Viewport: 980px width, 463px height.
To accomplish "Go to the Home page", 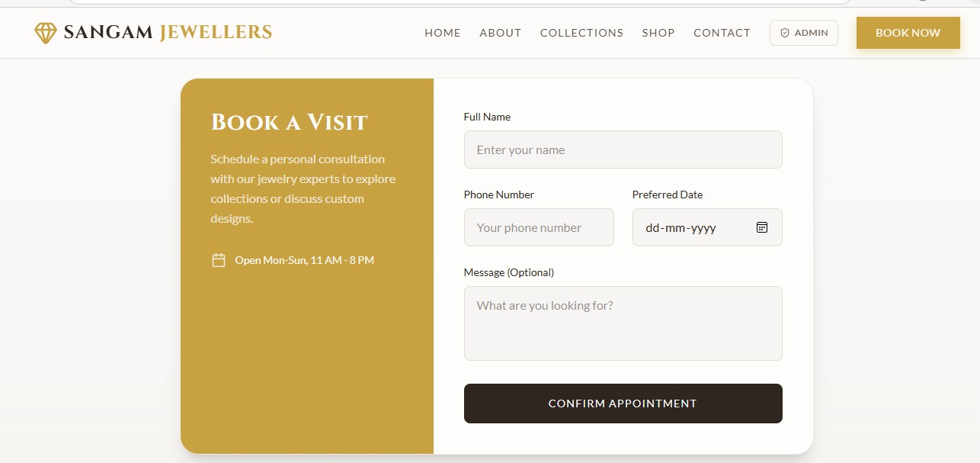I will 443,33.
